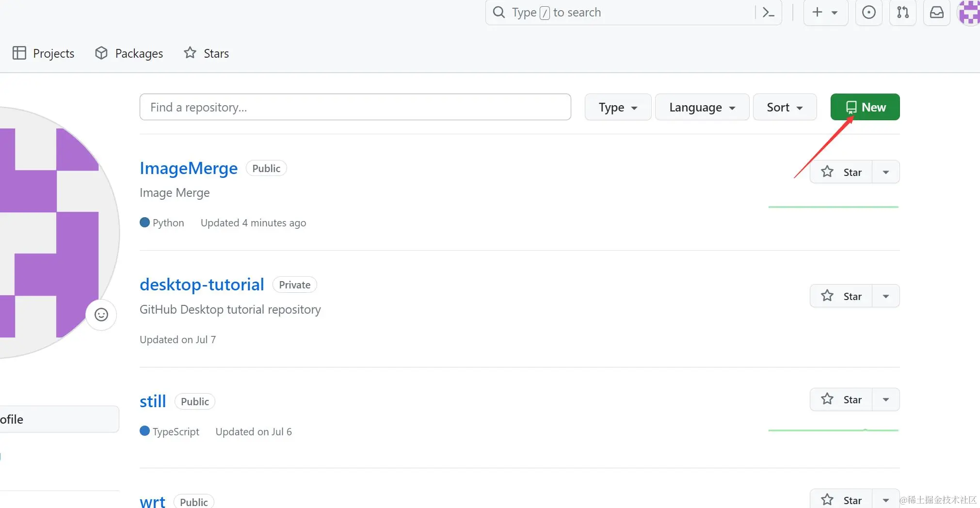The width and height of the screenshot is (980, 508).
Task: Click the search magnifier icon
Action: [498, 13]
